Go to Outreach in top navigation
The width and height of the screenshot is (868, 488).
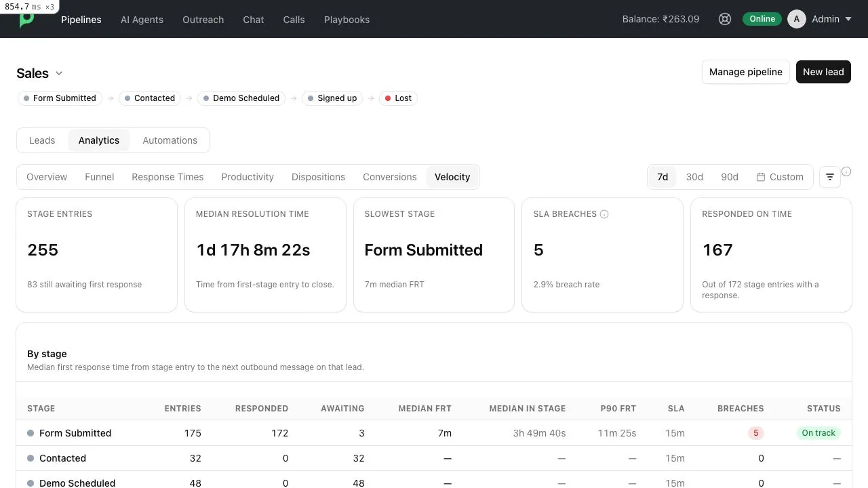click(203, 20)
